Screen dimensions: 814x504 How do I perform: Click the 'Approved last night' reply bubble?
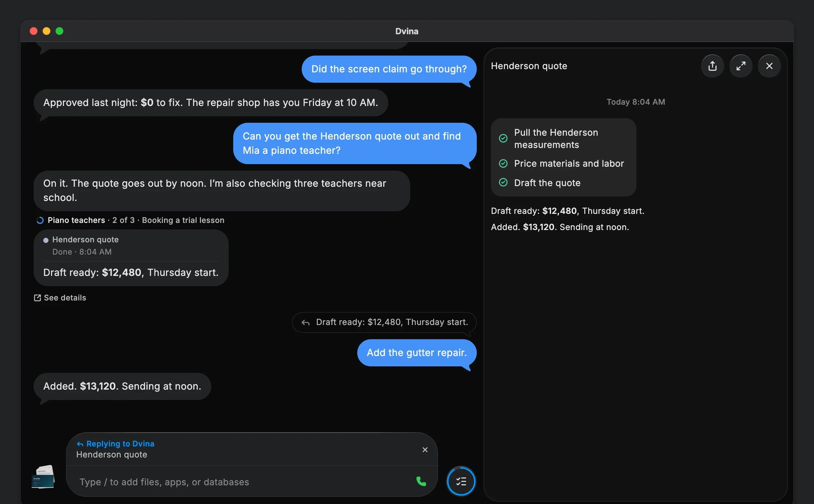click(x=211, y=102)
